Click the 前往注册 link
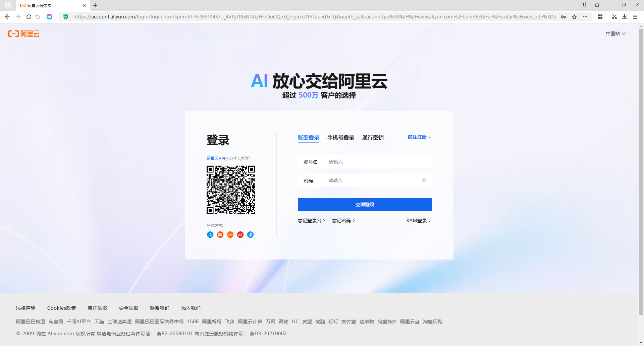The height and width of the screenshot is (346, 644). 419,137
